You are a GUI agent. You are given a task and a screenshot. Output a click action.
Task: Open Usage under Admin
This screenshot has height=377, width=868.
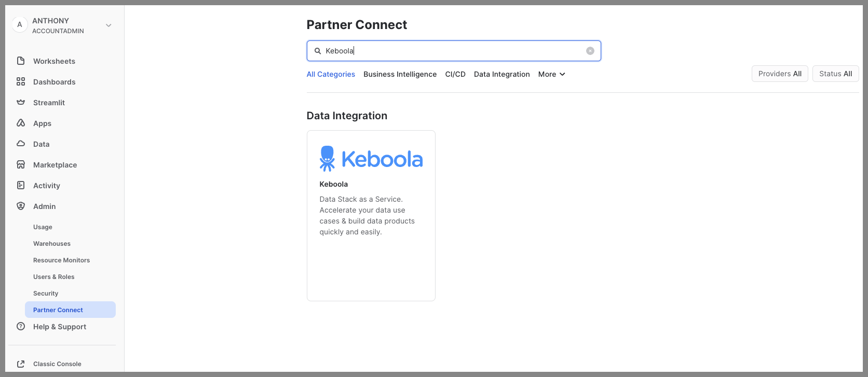pos(43,227)
